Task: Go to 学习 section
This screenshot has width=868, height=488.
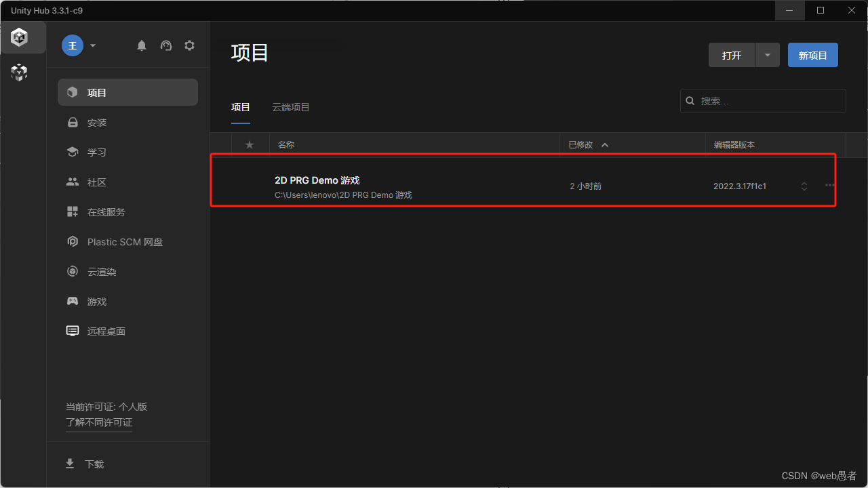Action: tap(127, 152)
